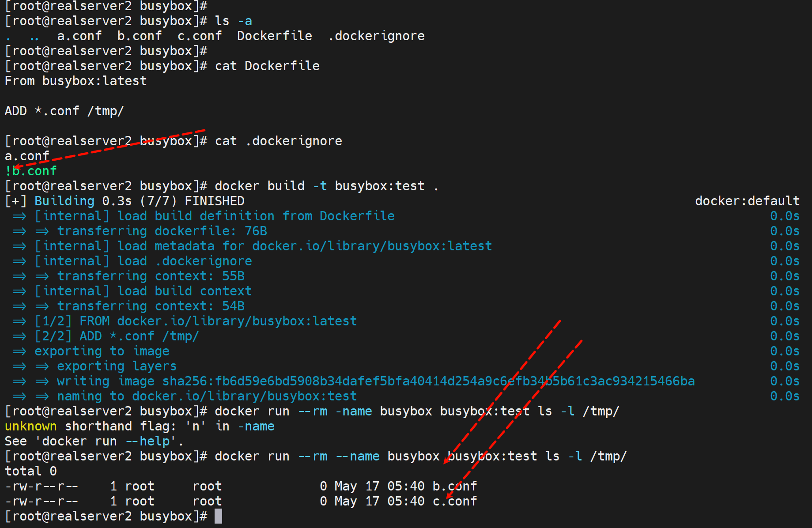Click the 'transferring context: 55B' line
This screenshot has width=812, height=528.
[151, 276]
